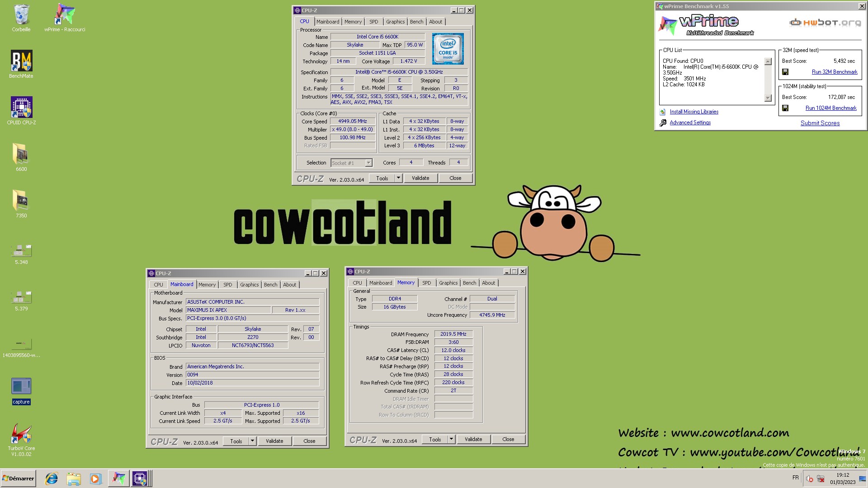The width and height of the screenshot is (868, 488).
Task: Click Close in the Memory CPU-Z window
Action: click(508, 439)
